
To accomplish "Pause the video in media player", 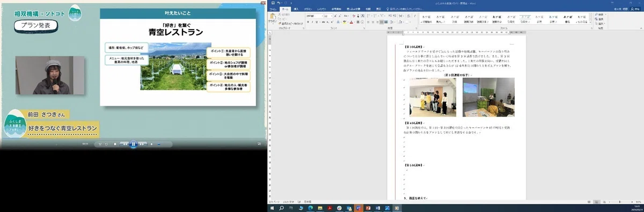I will click(133, 144).
